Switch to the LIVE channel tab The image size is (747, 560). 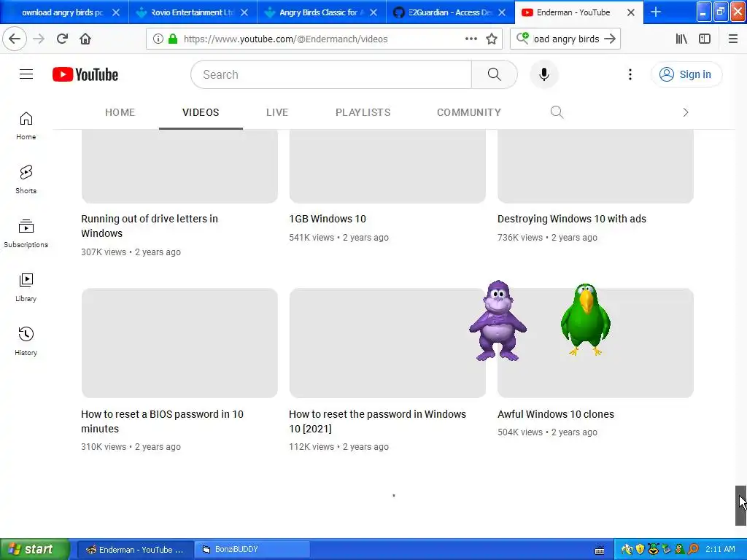tap(277, 112)
